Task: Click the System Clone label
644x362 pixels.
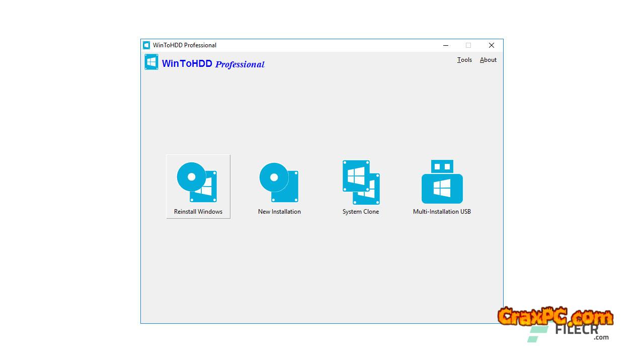Action: pos(361,212)
